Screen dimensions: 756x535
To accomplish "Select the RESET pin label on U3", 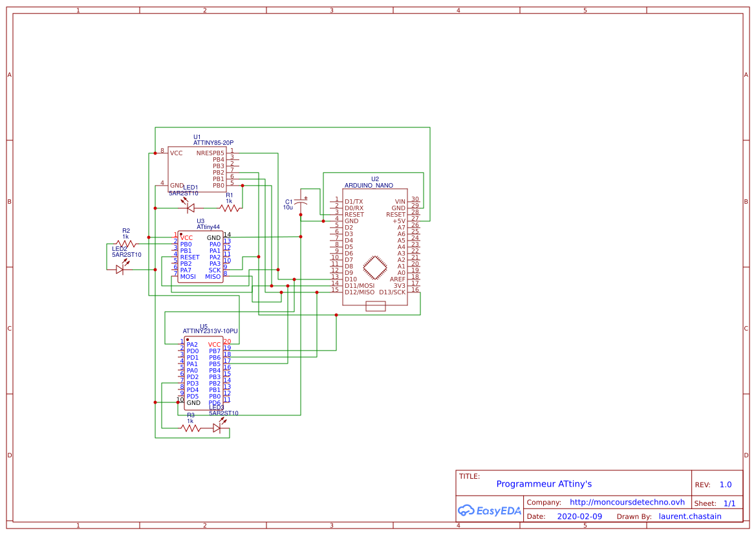I will [191, 257].
